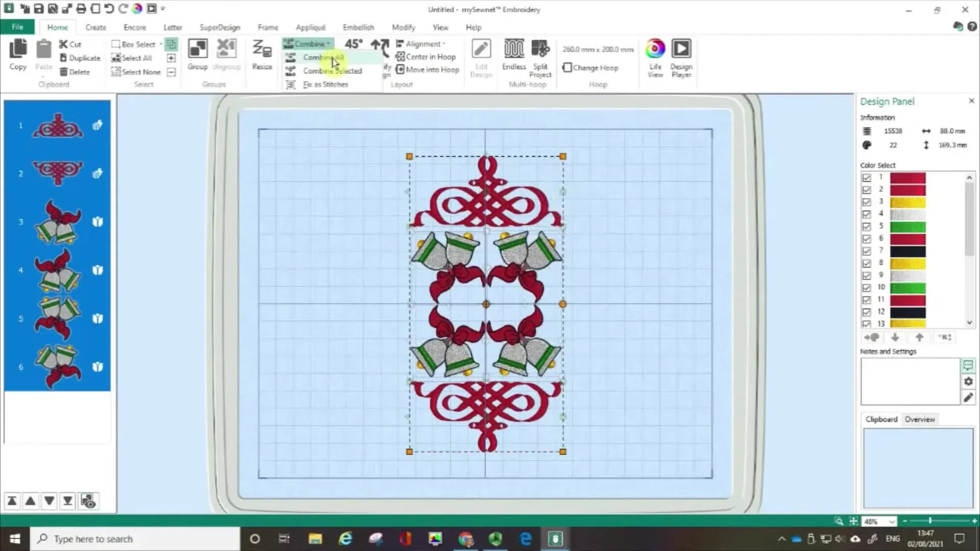
Task: Click the Move Up arrow below filmstrip
Action: 30,501
